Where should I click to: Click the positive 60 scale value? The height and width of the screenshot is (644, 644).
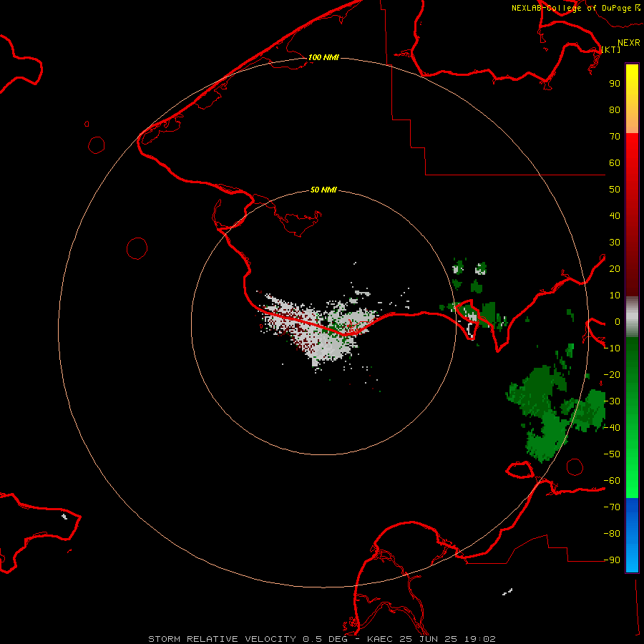tap(615, 162)
